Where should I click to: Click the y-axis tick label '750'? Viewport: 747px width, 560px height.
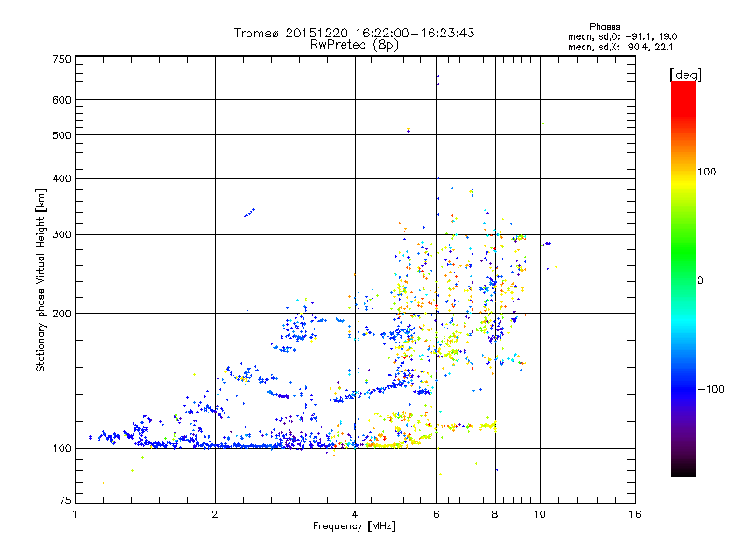pos(63,59)
